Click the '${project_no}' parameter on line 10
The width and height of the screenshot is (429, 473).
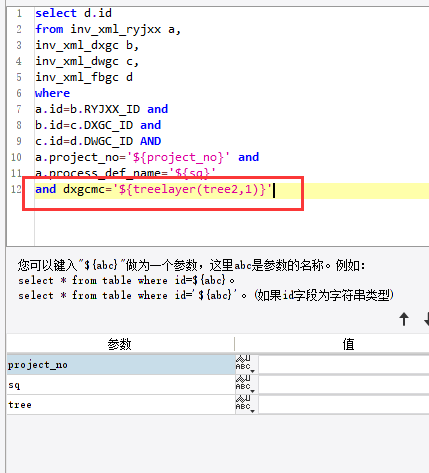point(178,157)
